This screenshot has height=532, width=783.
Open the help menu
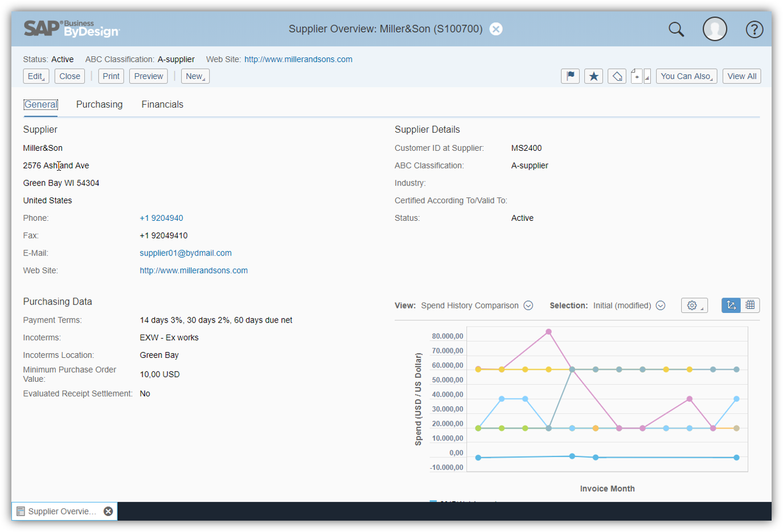754,28
